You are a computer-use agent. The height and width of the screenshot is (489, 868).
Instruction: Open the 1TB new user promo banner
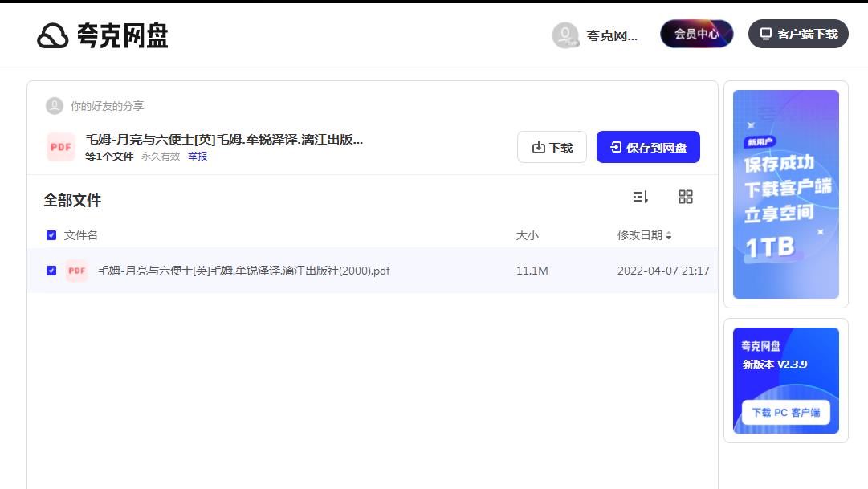coord(785,194)
